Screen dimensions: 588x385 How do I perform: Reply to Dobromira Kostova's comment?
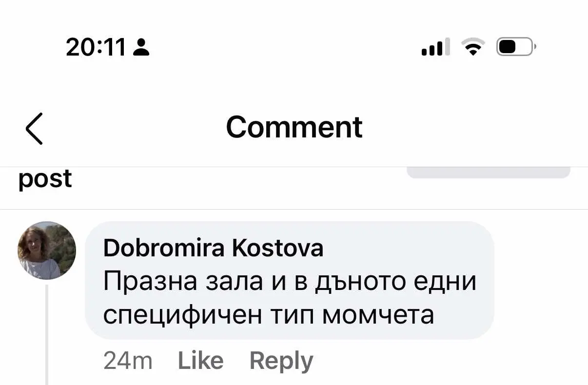click(281, 361)
